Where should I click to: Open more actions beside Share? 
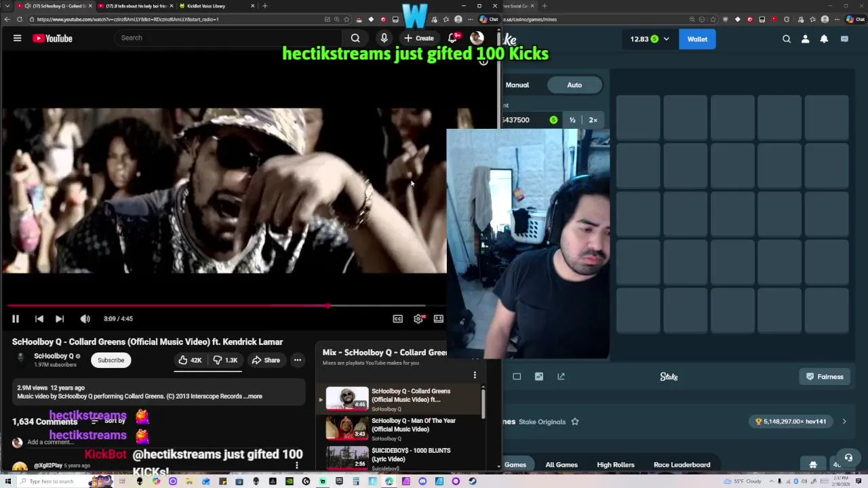point(297,360)
